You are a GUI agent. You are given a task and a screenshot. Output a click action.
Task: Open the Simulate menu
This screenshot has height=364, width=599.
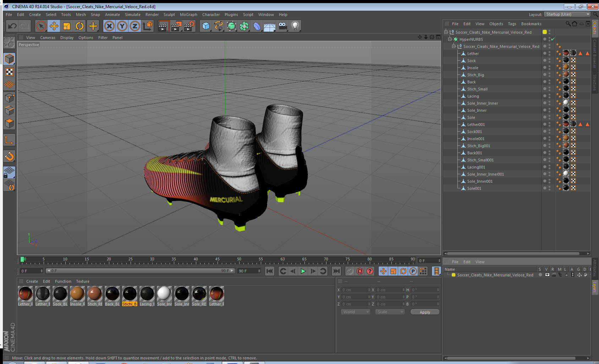pyautogui.click(x=133, y=15)
